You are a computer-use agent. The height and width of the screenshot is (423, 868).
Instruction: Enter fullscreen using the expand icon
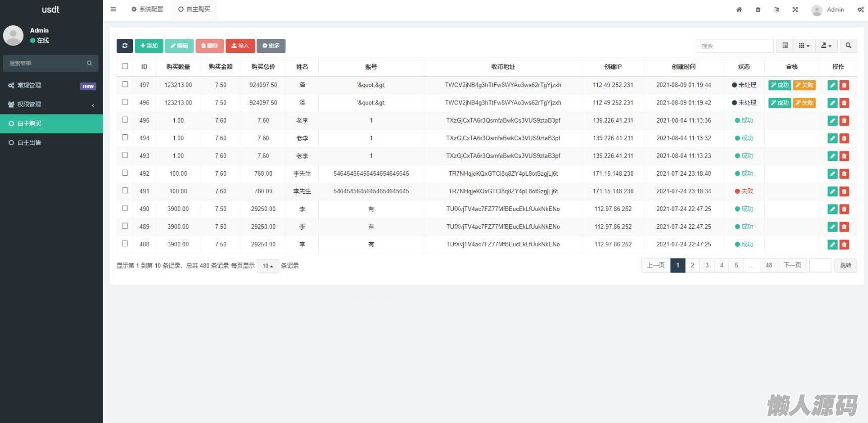coord(795,10)
